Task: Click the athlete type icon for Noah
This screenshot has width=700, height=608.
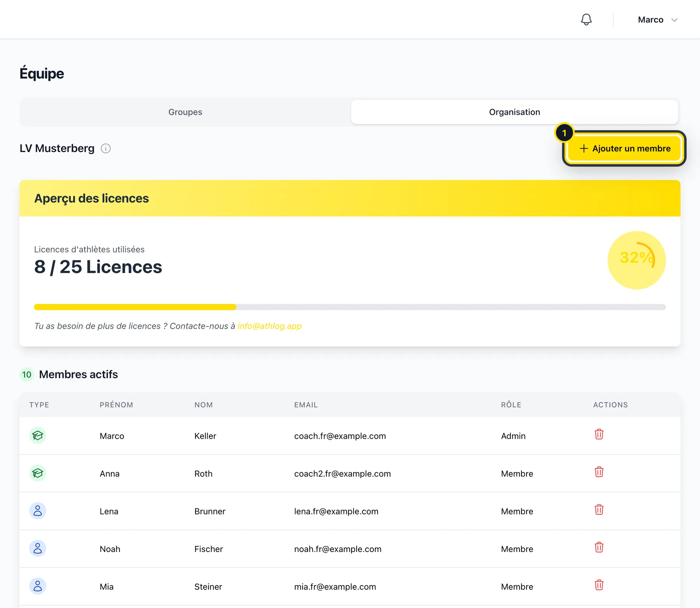Action: pos(38,548)
